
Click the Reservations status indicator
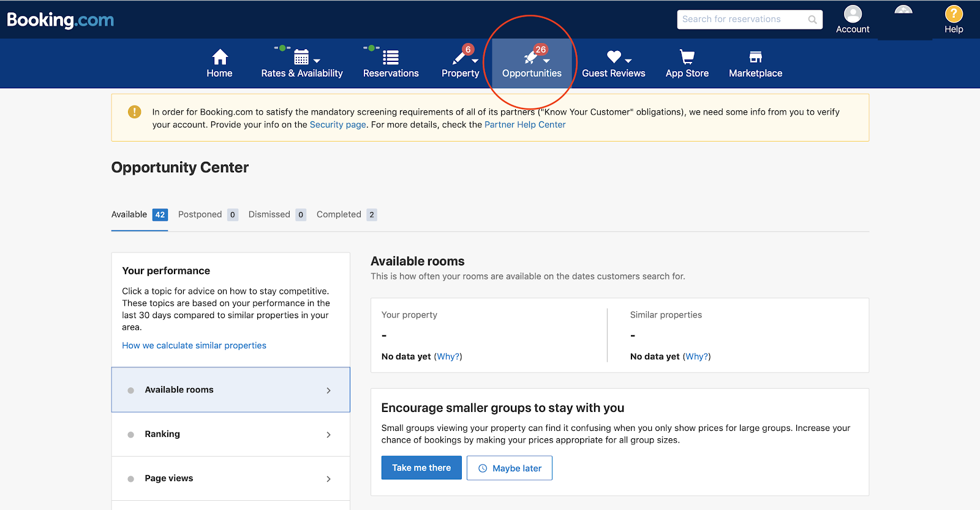click(372, 48)
